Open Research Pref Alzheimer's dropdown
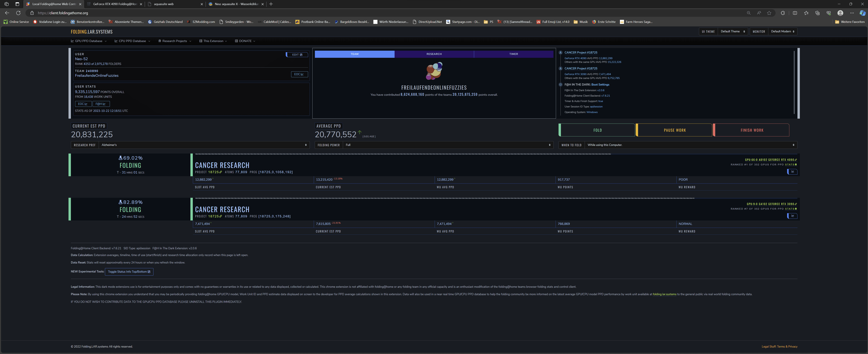This screenshot has height=354, width=868. pos(204,145)
